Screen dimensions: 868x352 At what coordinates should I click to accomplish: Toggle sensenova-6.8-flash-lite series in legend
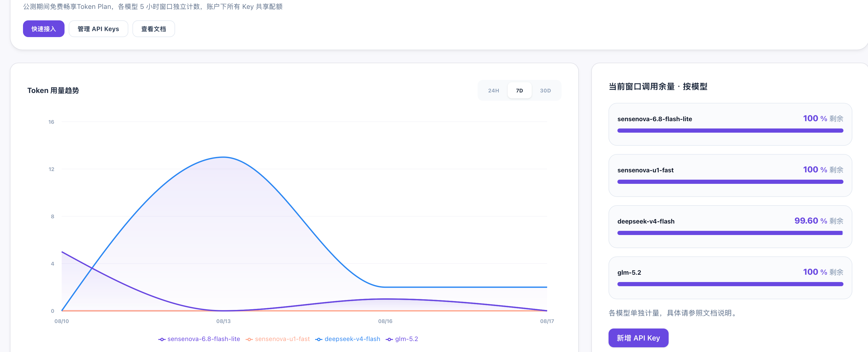point(199,339)
